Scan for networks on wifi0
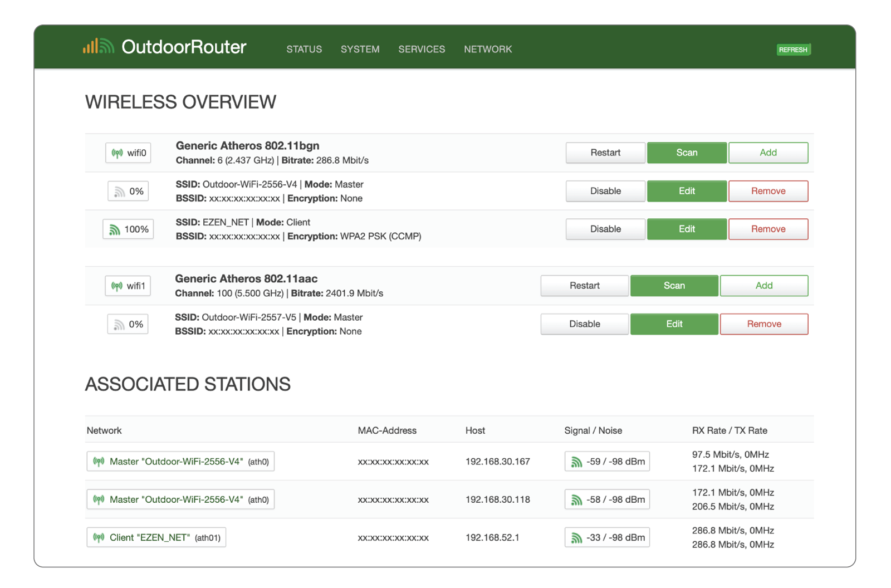Screen dimensions: 891x588 (x=686, y=153)
